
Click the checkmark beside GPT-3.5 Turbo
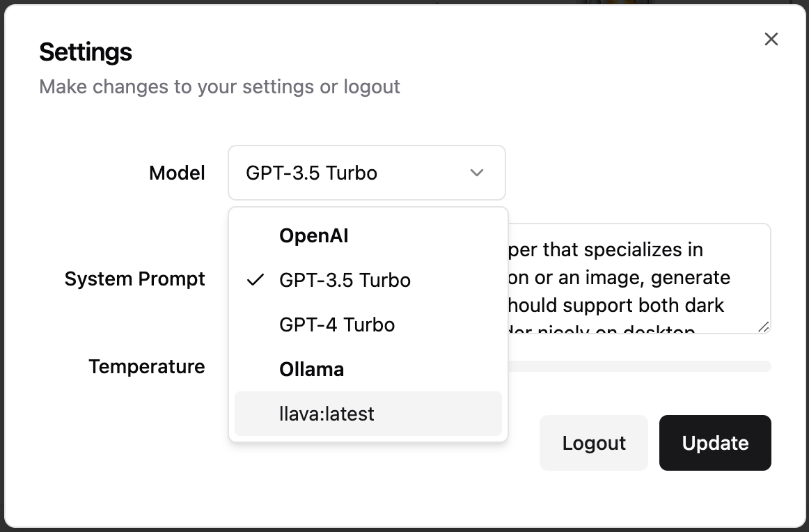tap(256, 280)
